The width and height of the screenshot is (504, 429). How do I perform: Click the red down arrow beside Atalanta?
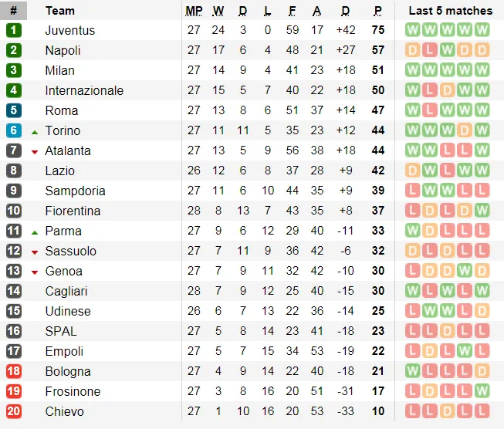[35, 151]
